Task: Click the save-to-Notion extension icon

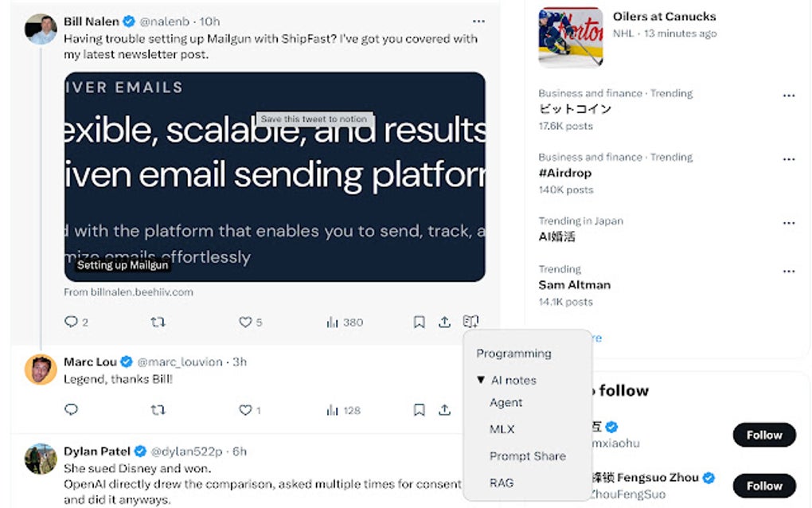Action: pyautogui.click(x=470, y=320)
